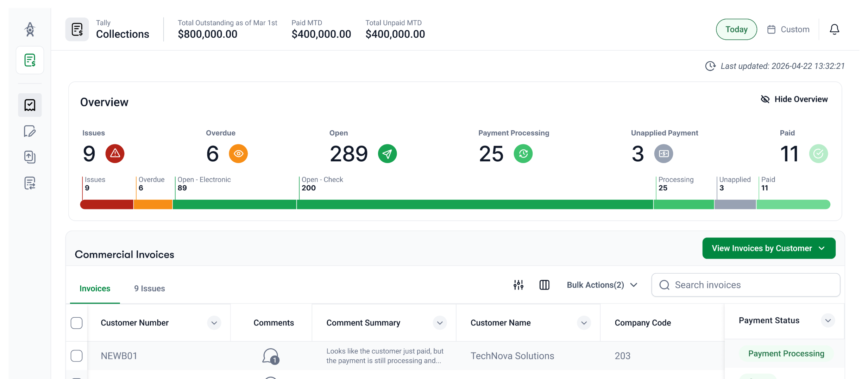This screenshot has width=868, height=379.
Task: Open the Collections invoice sidebar icon
Action: (30, 60)
